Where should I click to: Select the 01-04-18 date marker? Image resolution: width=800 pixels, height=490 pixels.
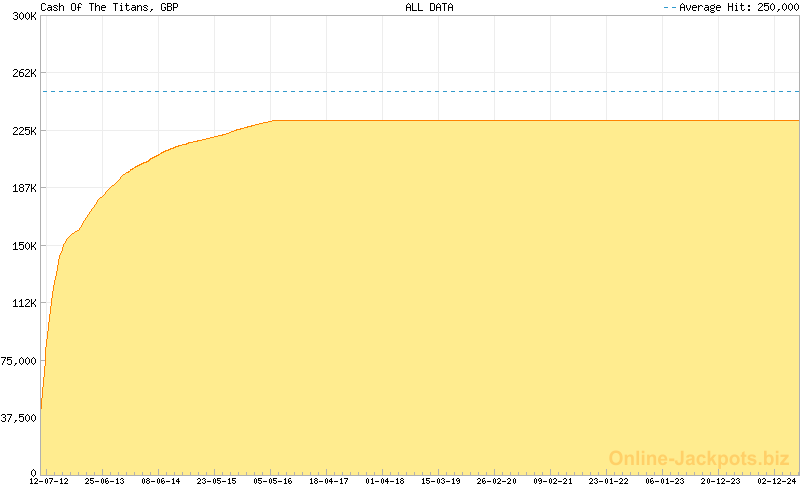(385, 481)
